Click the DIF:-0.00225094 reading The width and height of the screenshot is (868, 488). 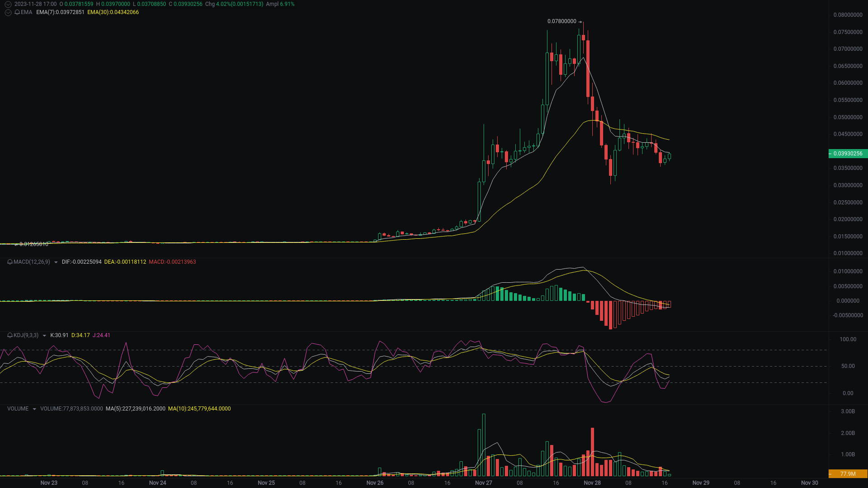coord(82,262)
